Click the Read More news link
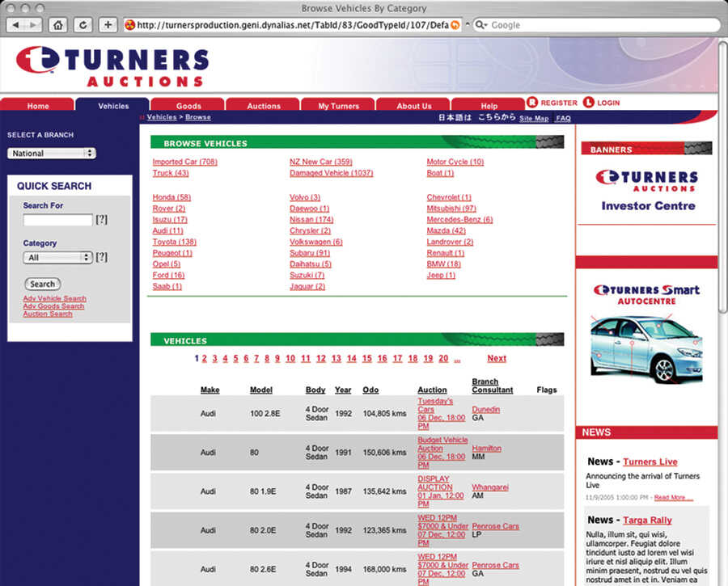The width and height of the screenshot is (728, 586). point(673,498)
